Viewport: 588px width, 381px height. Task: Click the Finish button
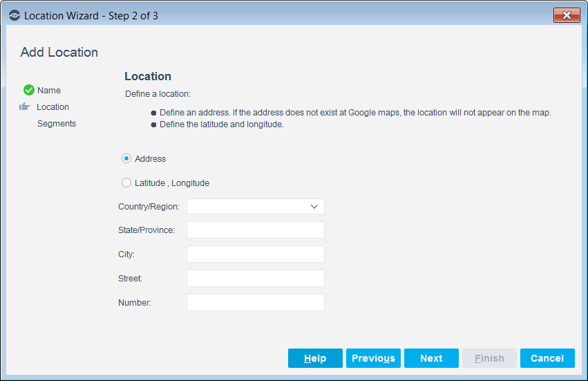(x=489, y=358)
